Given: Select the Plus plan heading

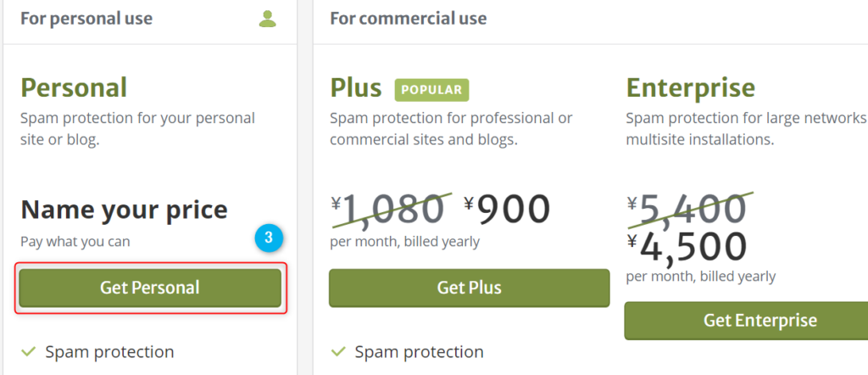Looking at the screenshot, I should 356,88.
